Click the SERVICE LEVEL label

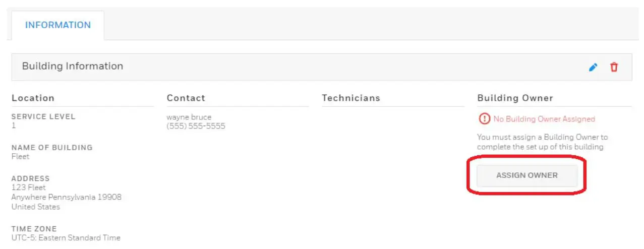pyautogui.click(x=43, y=116)
